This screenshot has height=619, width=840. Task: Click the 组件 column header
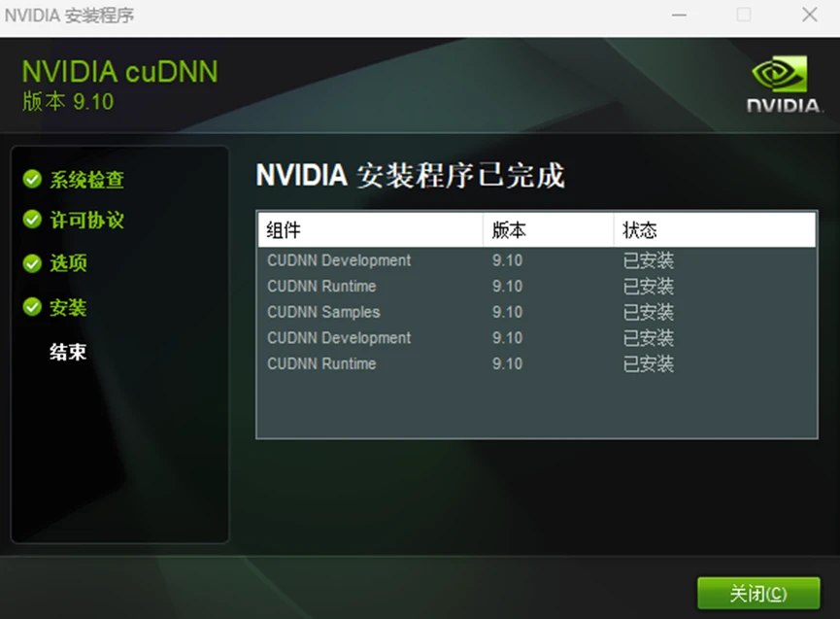point(370,230)
